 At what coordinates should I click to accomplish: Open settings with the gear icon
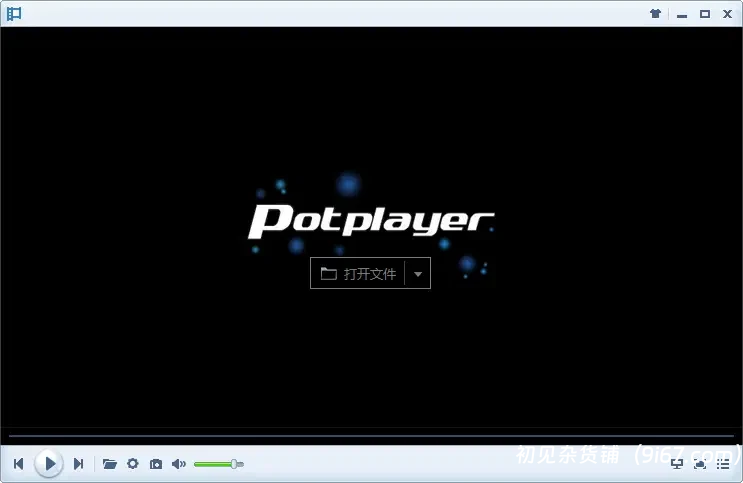pos(133,464)
